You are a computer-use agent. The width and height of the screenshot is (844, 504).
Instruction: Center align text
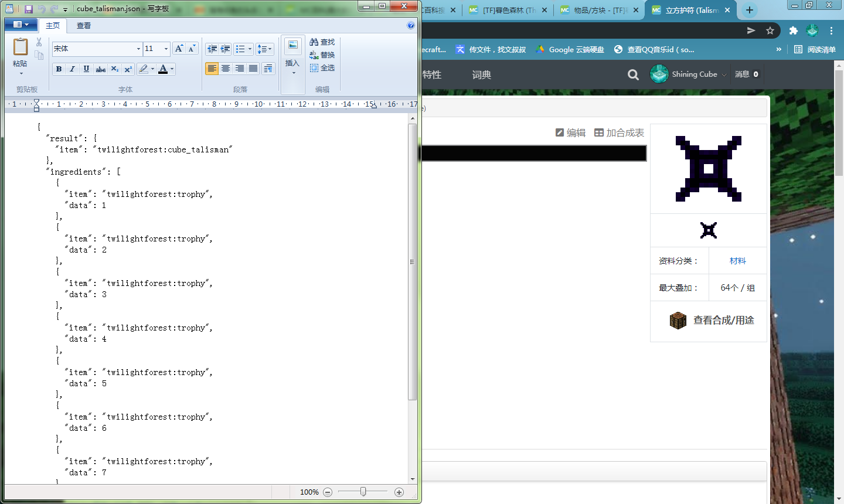226,69
